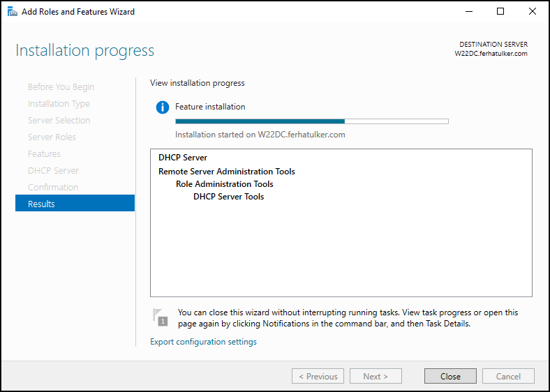Select Role Administration Tools entry
The image size is (550, 392).
click(225, 184)
